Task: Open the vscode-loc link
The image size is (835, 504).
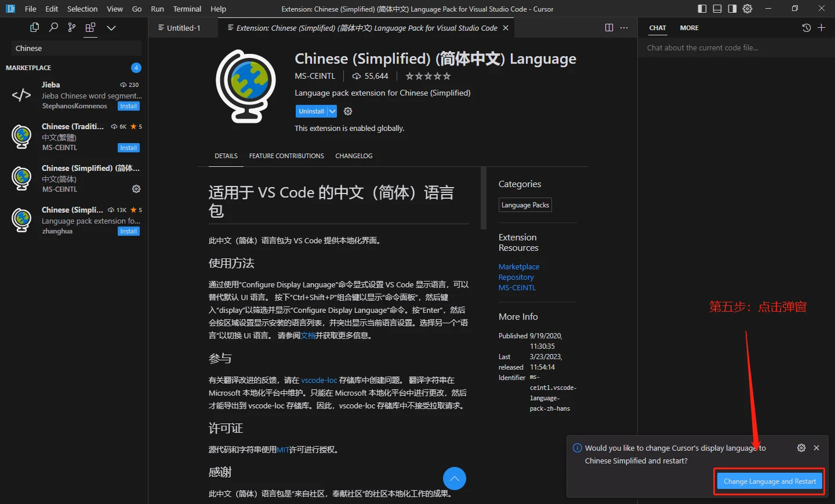Action: point(319,380)
